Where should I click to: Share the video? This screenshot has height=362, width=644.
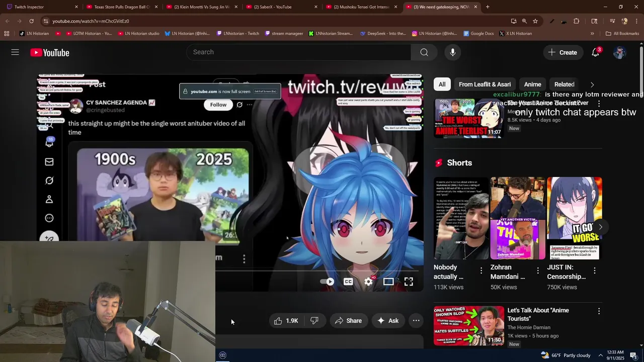pos(348,321)
